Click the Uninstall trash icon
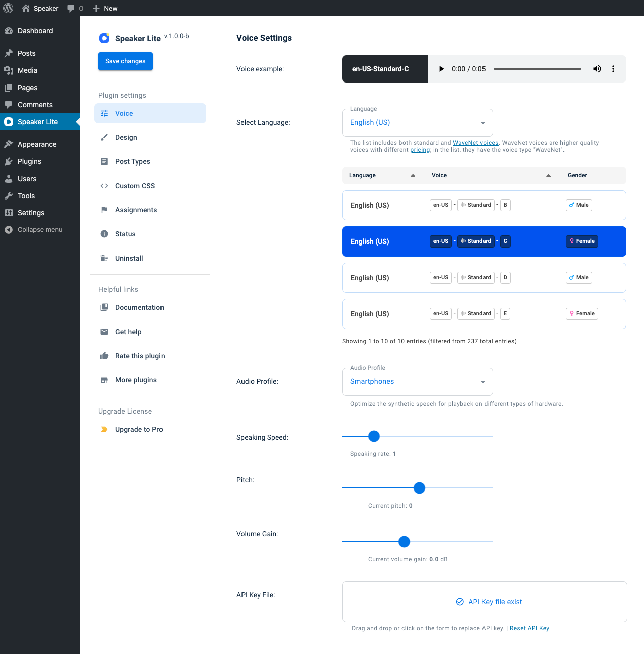The height and width of the screenshot is (654, 644). (104, 258)
